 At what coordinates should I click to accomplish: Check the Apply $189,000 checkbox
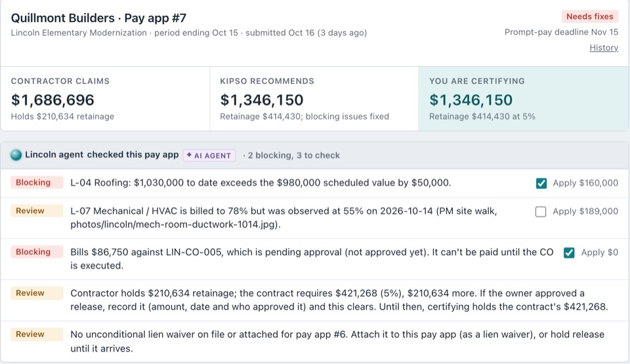tap(541, 211)
